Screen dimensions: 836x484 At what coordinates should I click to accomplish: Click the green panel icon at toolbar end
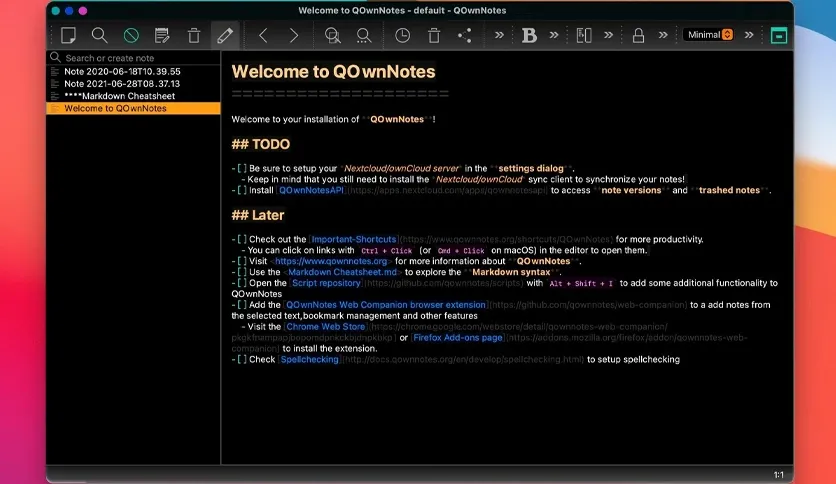779,35
